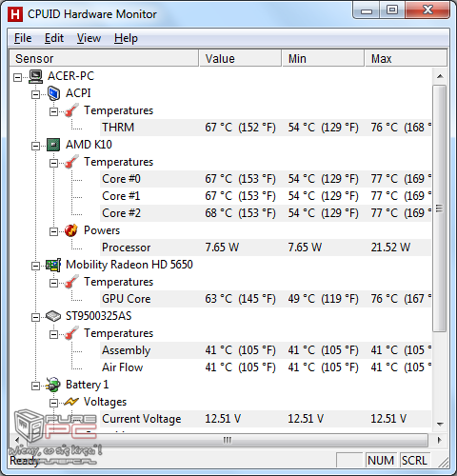Click the vertical scrollbar thumb
The width and height of the screenshot is (457, 476).
pyautogui.click(x=440, y=208)
